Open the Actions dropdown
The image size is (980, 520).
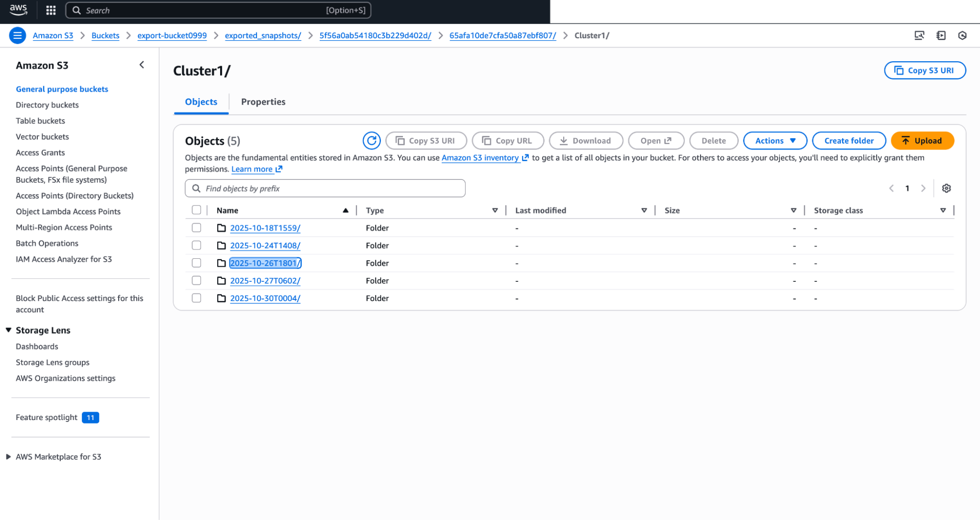pos(775,141)
